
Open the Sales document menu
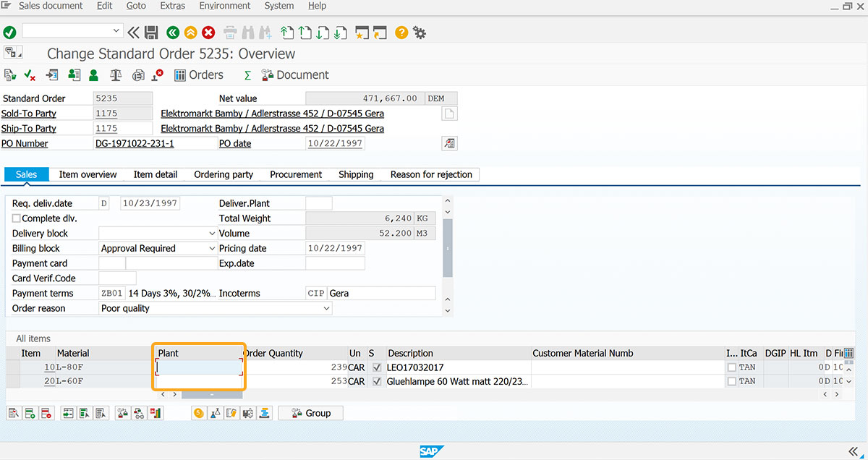pyautogui.click(x=51, y=6)
